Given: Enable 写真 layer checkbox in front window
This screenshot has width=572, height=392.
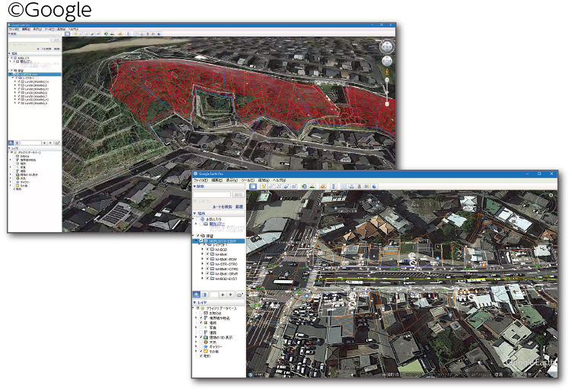Looking at the screenshot, I should pyautogui.click(x=201, y=327).
